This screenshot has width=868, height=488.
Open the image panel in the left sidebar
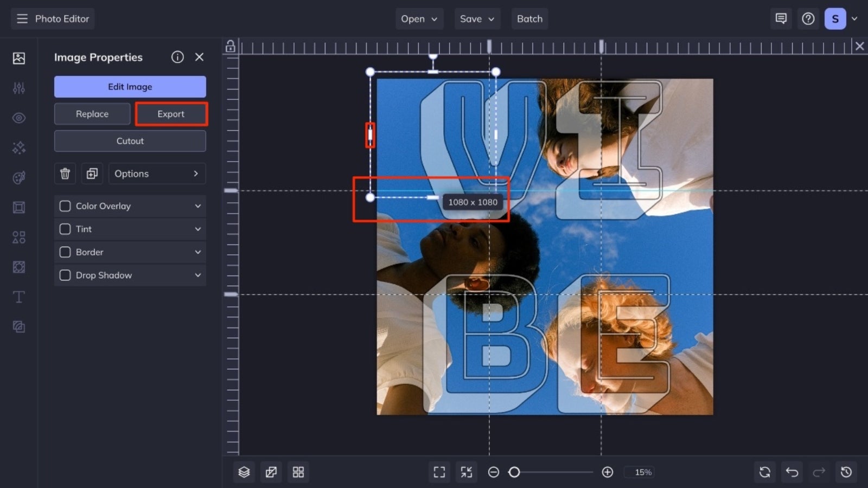coord(18,58)
